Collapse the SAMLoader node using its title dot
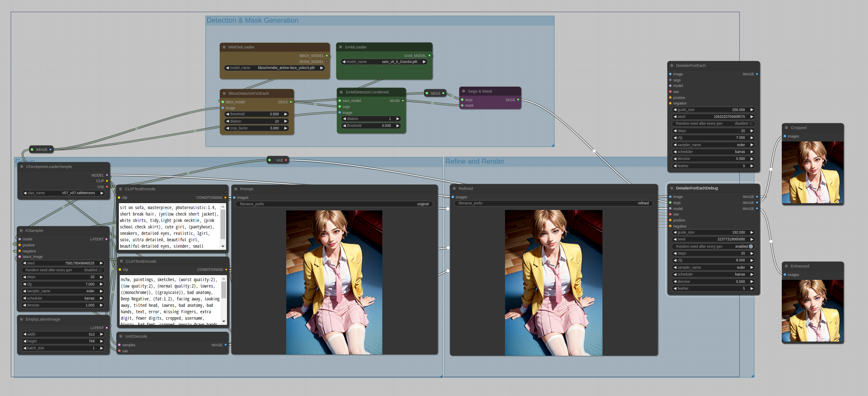 pyautogui.click(x=340, y=47)
